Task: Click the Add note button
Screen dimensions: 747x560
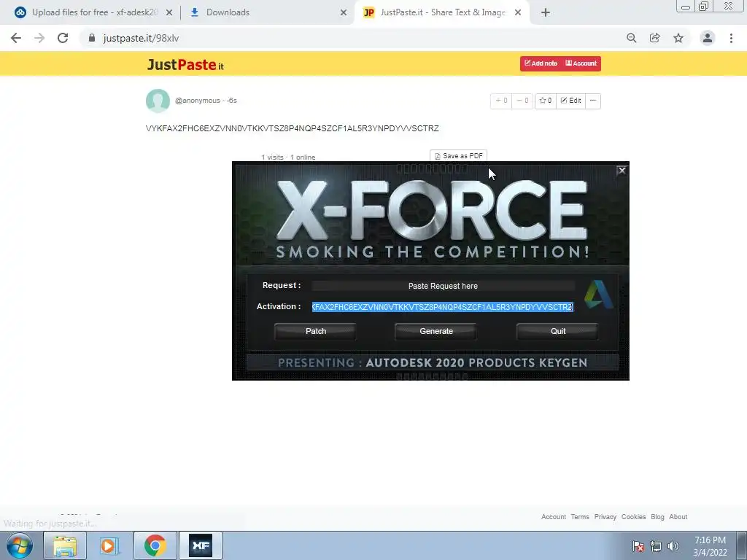Action: coord(541,63)
